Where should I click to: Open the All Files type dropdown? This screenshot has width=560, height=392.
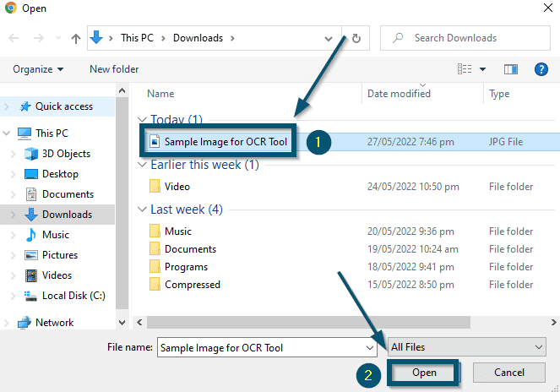click(x=467, y=347)
